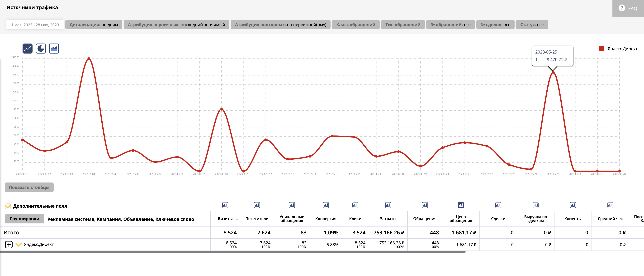Plot Визиты column on chart
Image resolution: width=644 pixels, height=276 pixels.
225,205
